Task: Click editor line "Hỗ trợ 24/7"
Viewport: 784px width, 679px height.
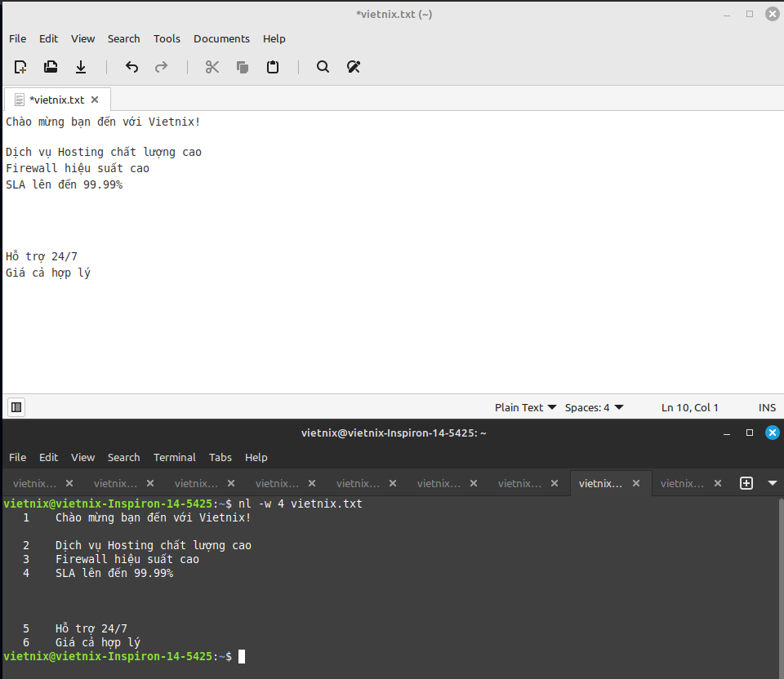Action: [x=42, y=257]
